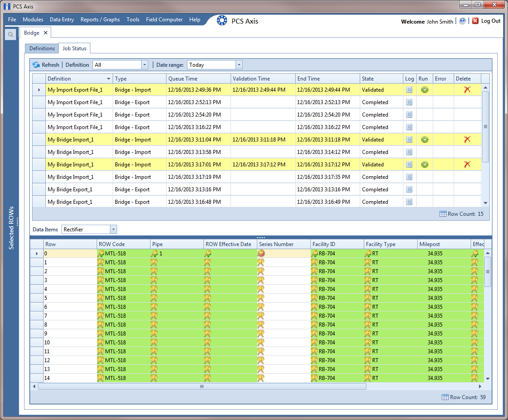Click the data grid horizontal scrollbar thumb
This screenshot has height=420, width=508.
tap(202, 386)
